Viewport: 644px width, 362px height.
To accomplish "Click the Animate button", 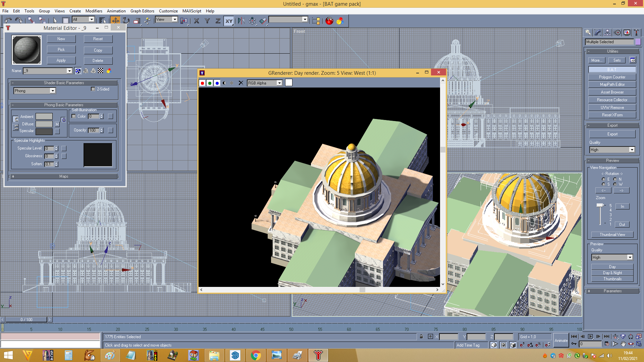I will [561, 341].
